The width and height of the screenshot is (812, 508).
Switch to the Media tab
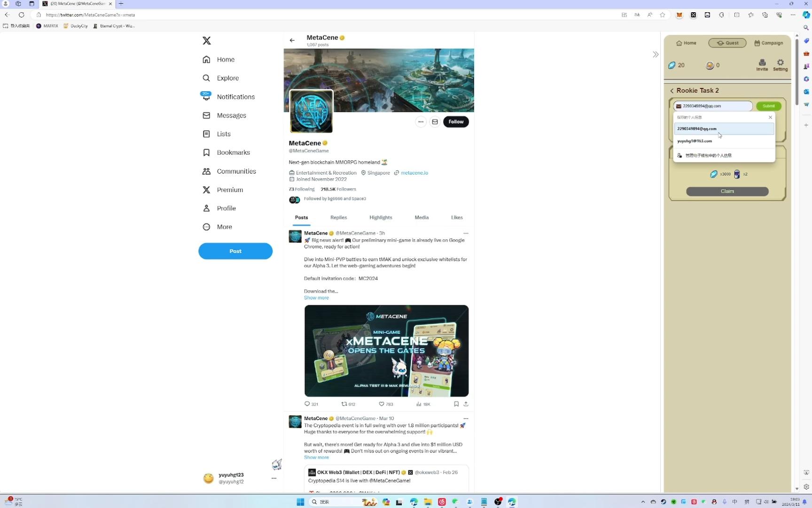click(x=422, y=217)
